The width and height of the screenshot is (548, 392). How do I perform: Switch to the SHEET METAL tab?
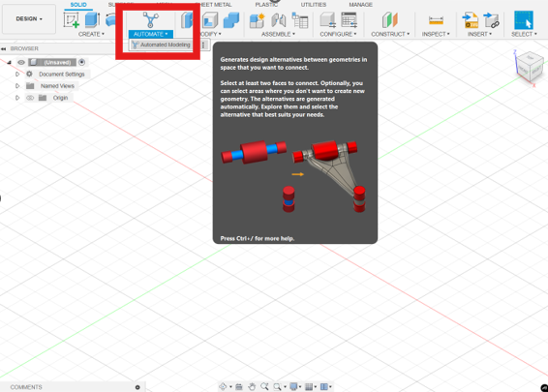pos(213,5)
